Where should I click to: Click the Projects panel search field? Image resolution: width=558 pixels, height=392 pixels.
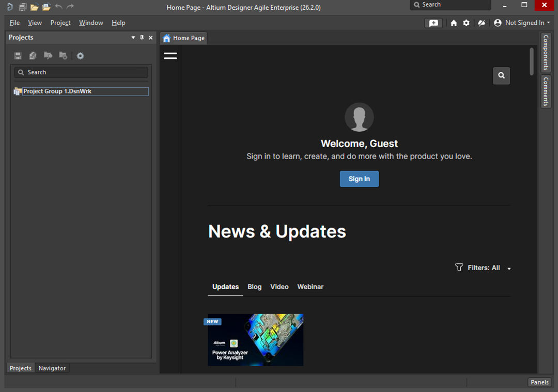point(81,72)
